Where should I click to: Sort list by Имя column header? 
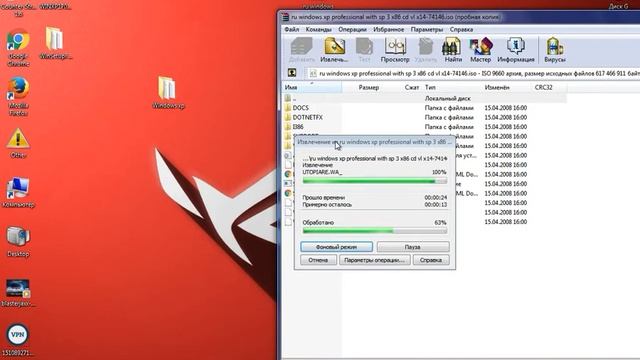point(312,87)
